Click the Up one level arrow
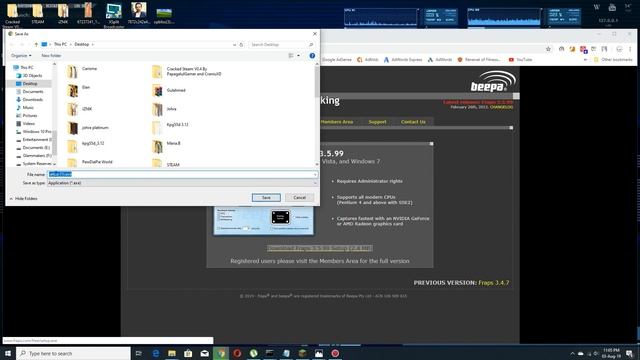 coord(36,44)
